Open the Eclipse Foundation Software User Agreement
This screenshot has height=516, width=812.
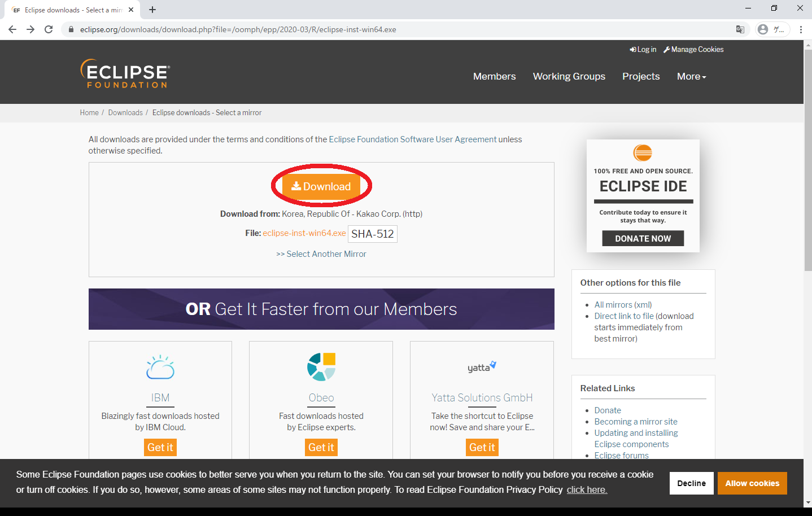[413, 139]
